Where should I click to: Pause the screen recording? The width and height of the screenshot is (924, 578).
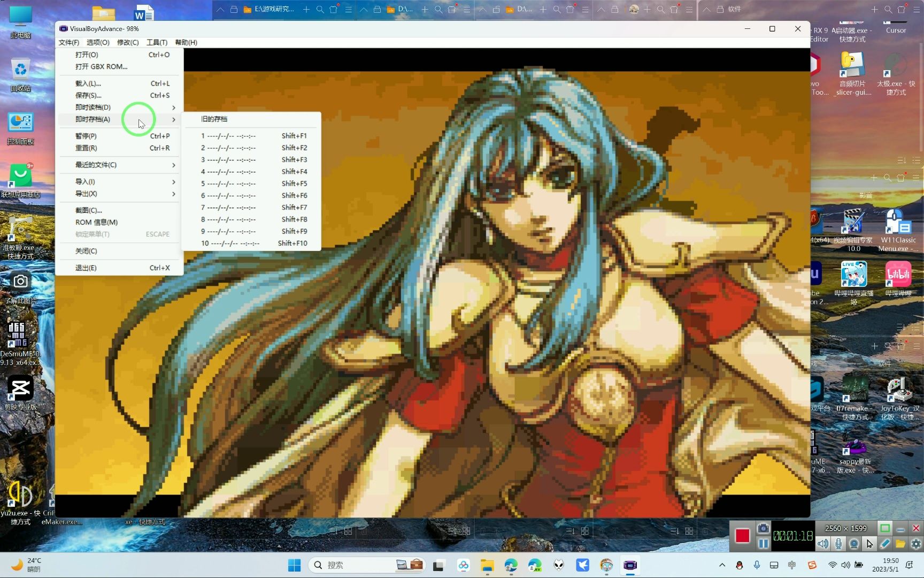click(763, 543)
